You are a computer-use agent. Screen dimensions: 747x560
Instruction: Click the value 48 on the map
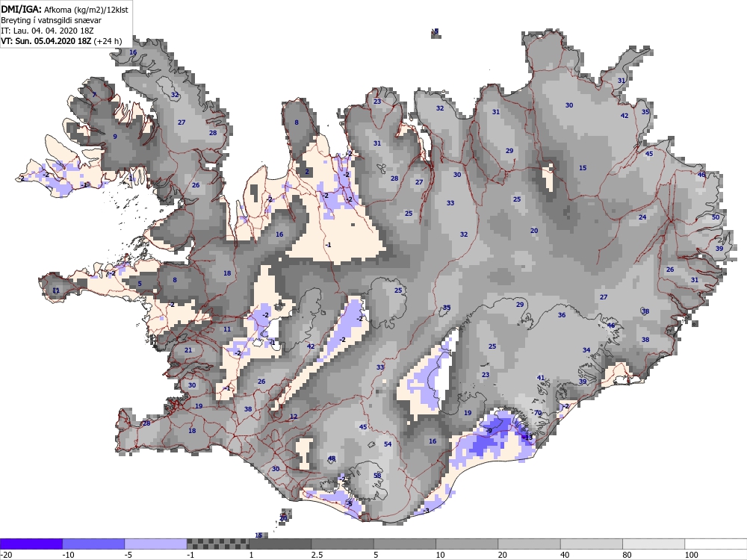pos(332,459)
